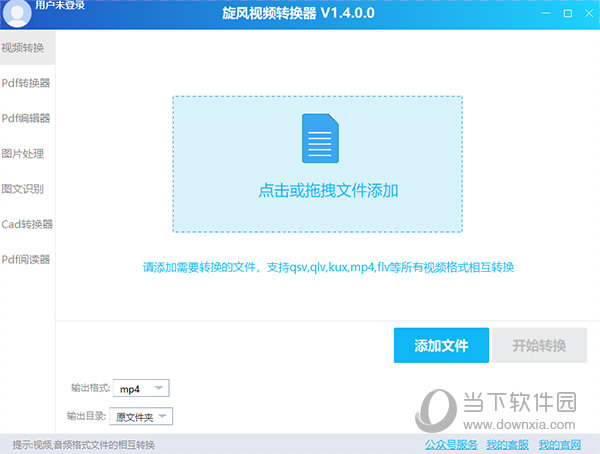Screen dimensions: 600x454
Task: Click the 旋风视频转换器 V1.4.0.0 title
Action: point(298,13)
